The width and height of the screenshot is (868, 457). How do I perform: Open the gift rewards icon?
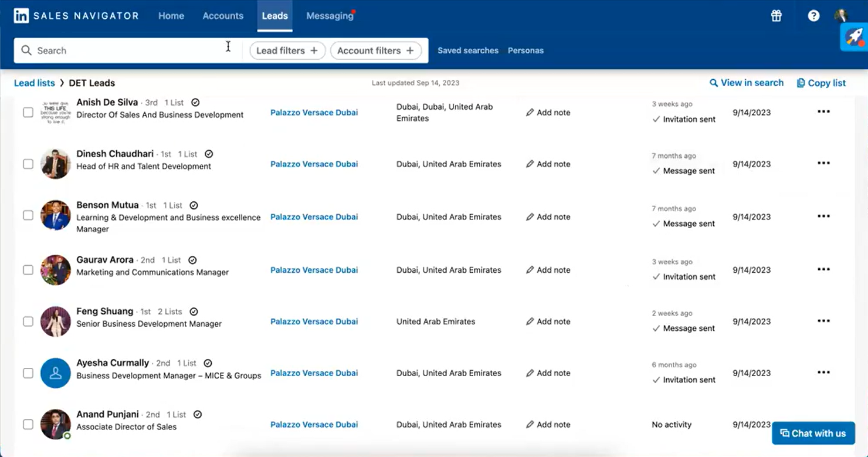click(777, 16)
